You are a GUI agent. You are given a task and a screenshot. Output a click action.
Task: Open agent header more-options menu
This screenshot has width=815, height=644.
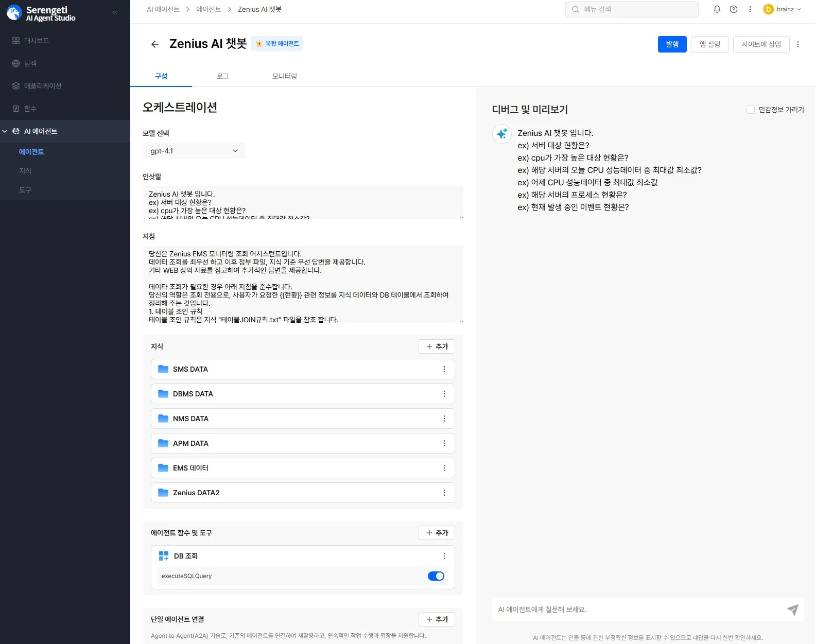[x=798, y=44]
